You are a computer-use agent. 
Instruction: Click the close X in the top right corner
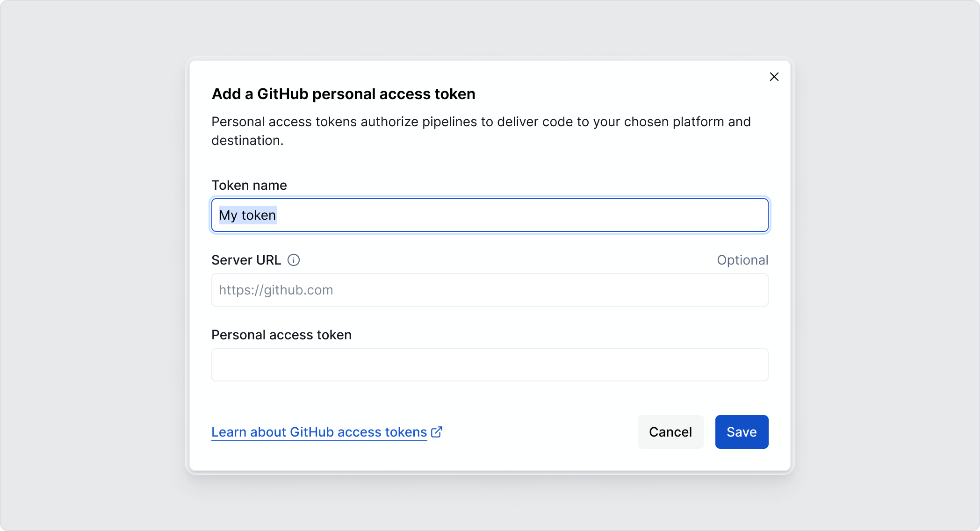point(774,77)
